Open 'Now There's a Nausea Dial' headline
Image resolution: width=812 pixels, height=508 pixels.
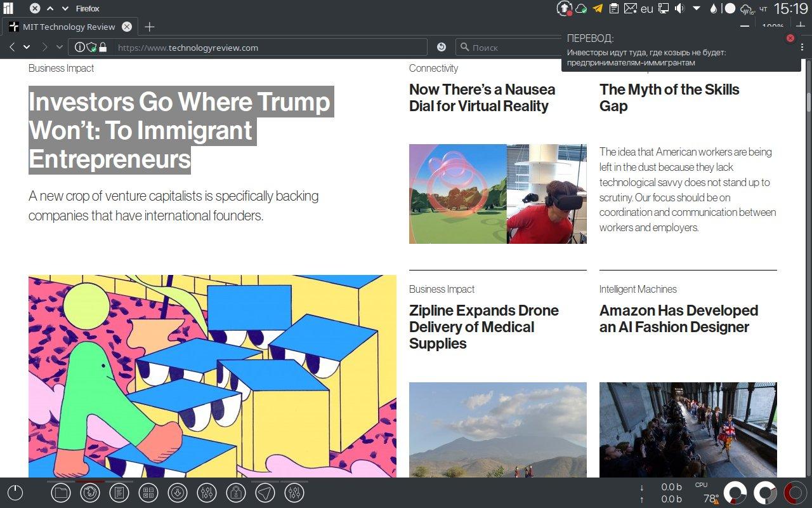(481, 98)
